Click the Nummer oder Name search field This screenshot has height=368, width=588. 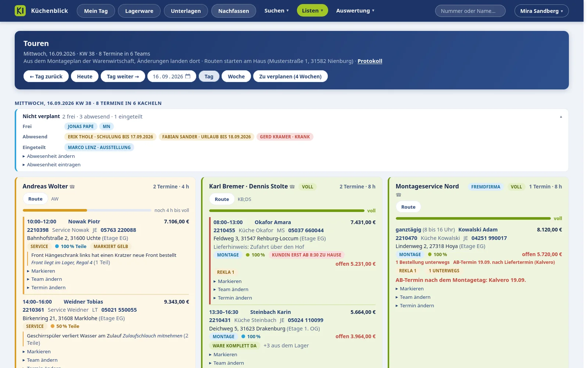470,11
